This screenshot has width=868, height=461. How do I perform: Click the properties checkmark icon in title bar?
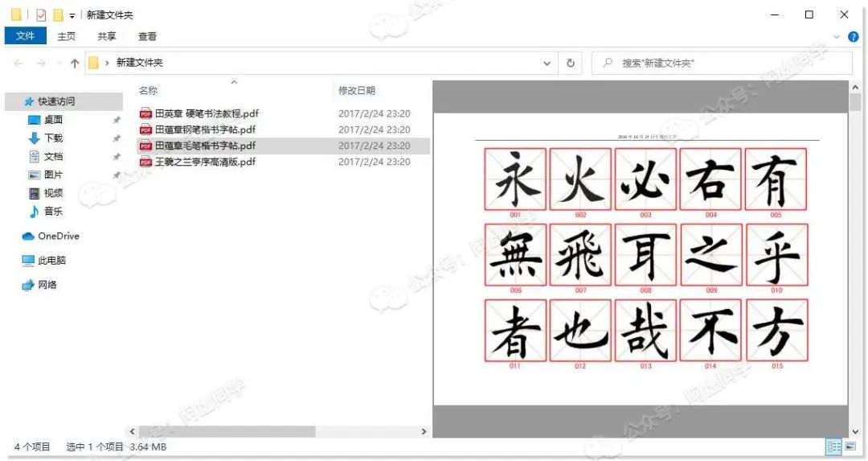(x=41, y=15)
